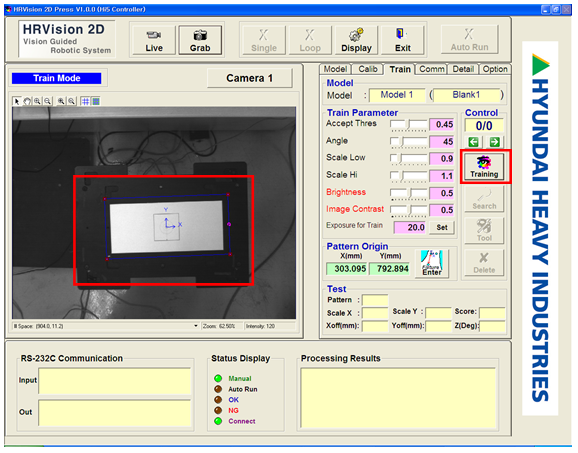
Task: Click the Processing Results text area
Action: [398, 398]
